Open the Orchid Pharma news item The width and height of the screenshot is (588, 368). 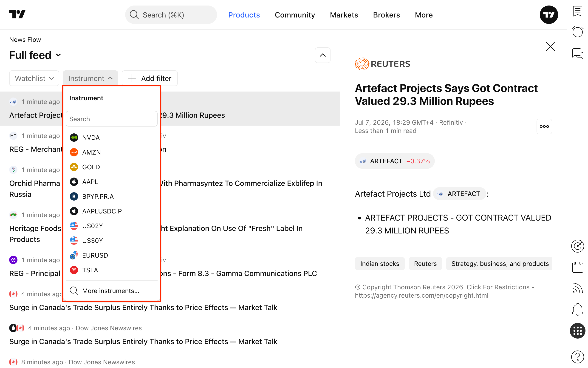170,183
